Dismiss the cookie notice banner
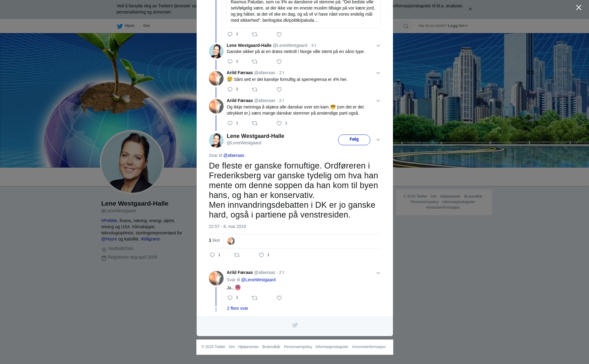 (470, 9)
